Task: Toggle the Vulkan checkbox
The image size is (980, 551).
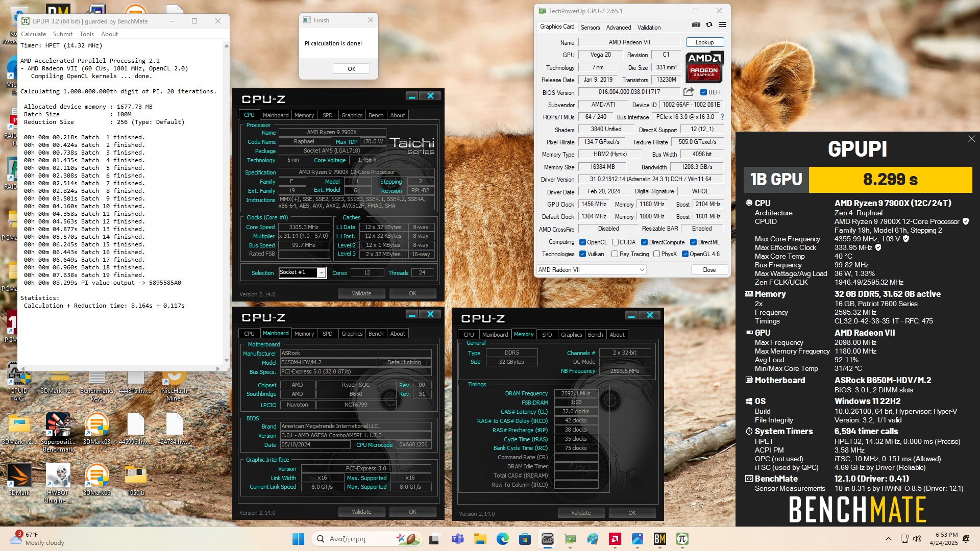Action: pos(582,254)
